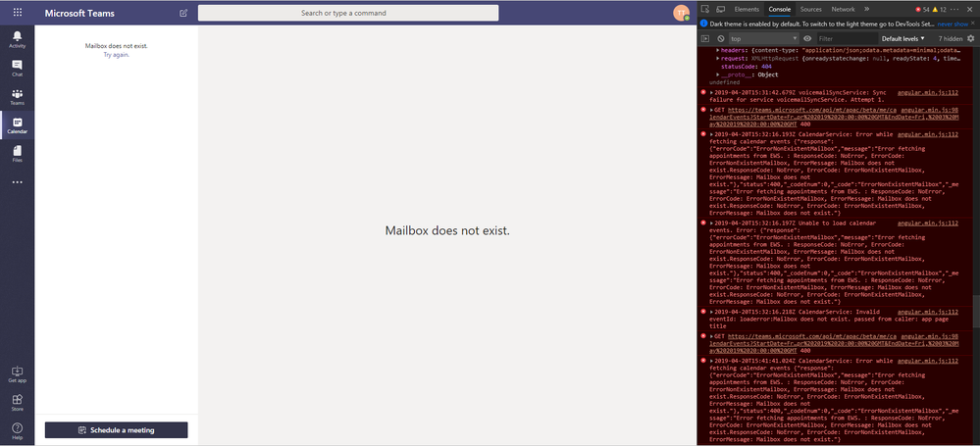Open the 'top' JavaScript context dropdown

click(x=764, y=39)
